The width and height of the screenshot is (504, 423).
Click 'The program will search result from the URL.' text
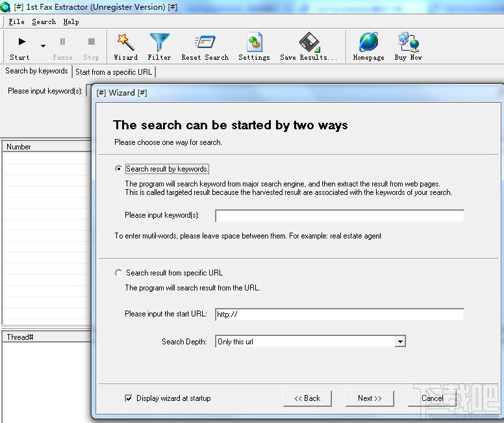(192, 288)
